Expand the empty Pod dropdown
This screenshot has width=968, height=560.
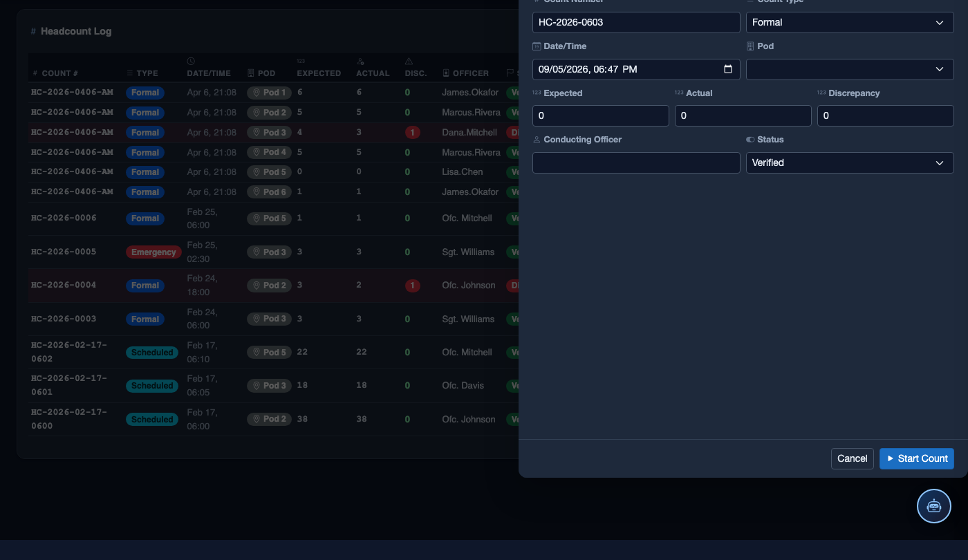point(850,69)
